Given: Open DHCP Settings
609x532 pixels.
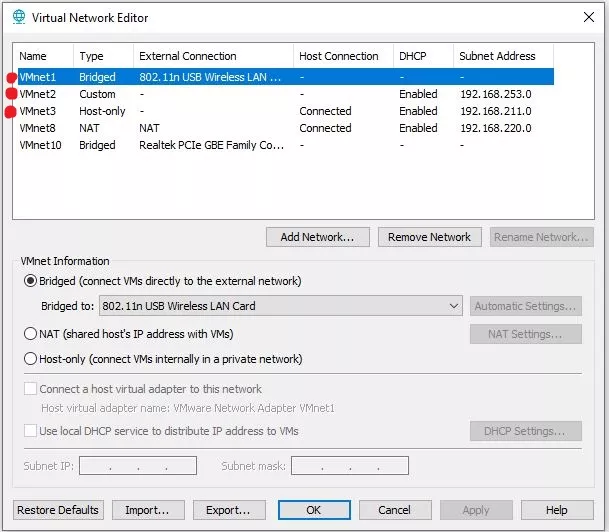Looking at the screenshot, I should click(525, 431).
